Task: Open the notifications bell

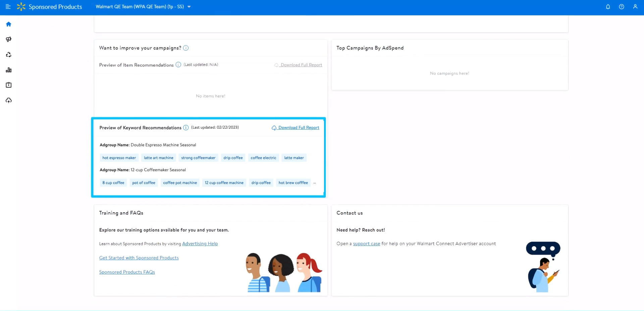Action: tap(608, 7)
